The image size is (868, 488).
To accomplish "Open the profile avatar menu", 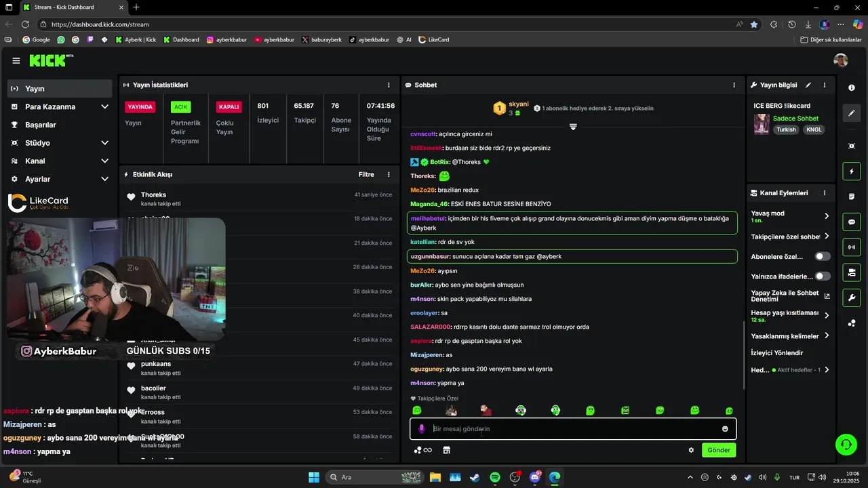I will coord(841,60).
